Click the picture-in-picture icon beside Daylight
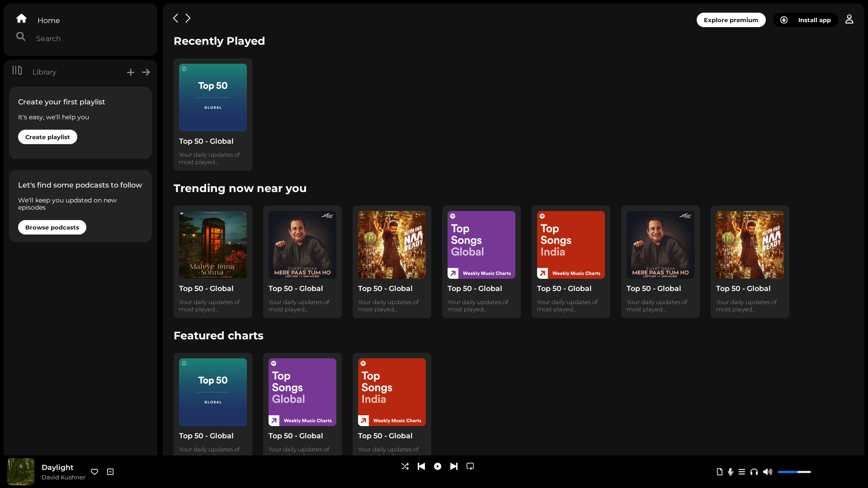The width and height of the screenshot is (868, 488). [x=110, y=472]
